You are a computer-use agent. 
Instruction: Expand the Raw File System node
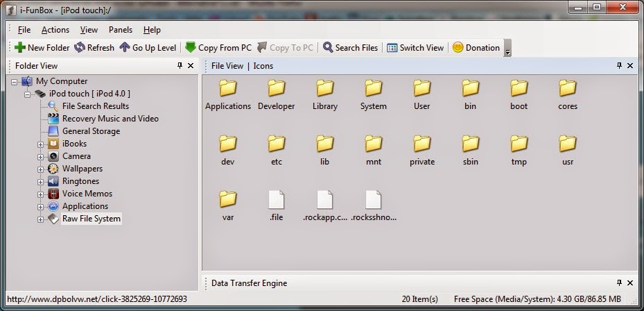pos(40,219)
